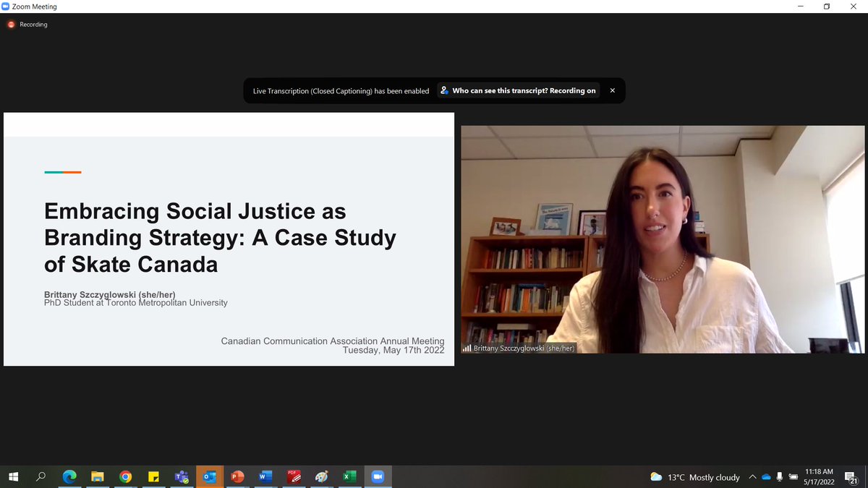
Task: Open the Windows Start menu
Action: [13, 476]
